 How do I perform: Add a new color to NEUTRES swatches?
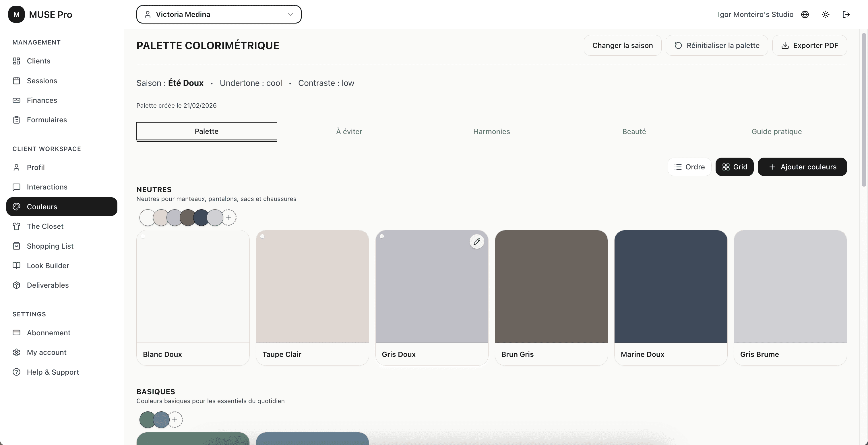[x=229, y=217]
